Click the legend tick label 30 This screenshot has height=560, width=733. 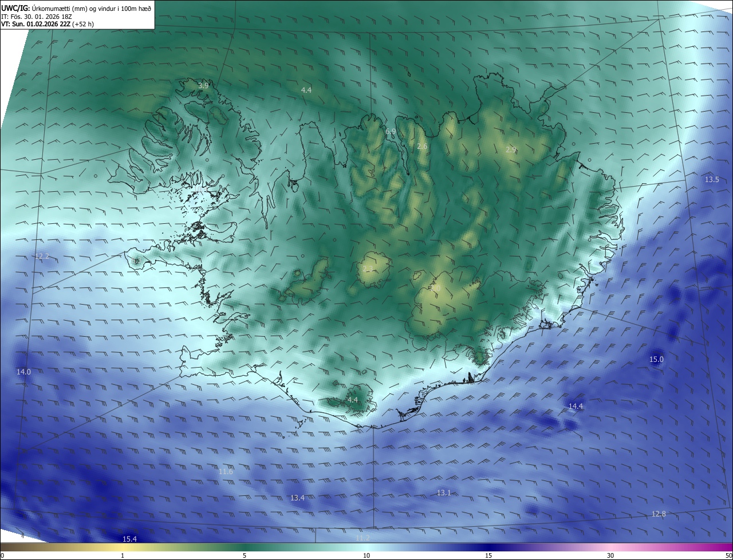coord(610,555)
